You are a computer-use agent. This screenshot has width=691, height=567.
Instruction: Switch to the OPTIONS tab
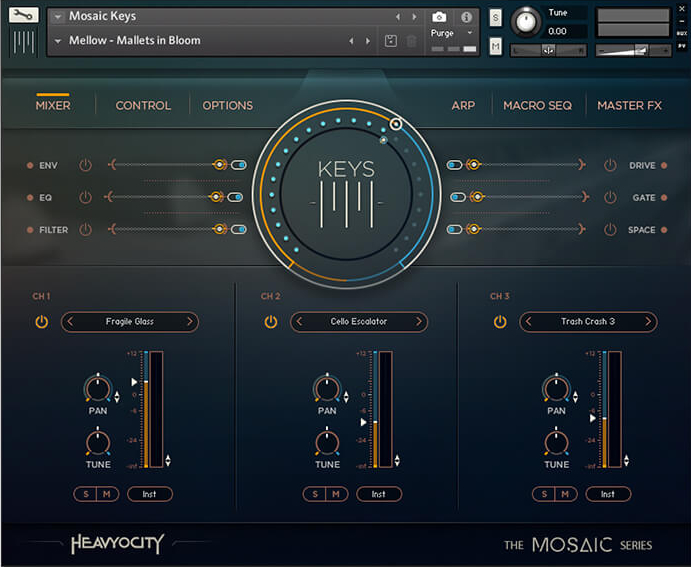[227, 106]
